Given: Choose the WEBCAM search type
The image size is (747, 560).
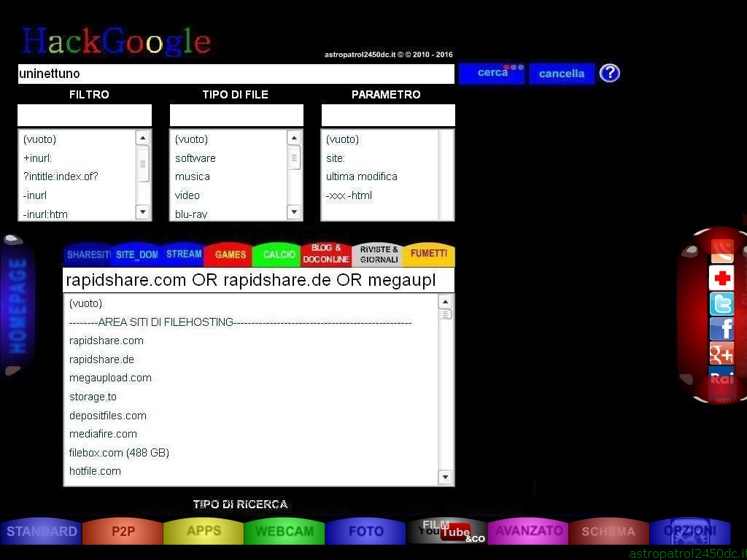Looking at the screenshot, I should (285, 531).
